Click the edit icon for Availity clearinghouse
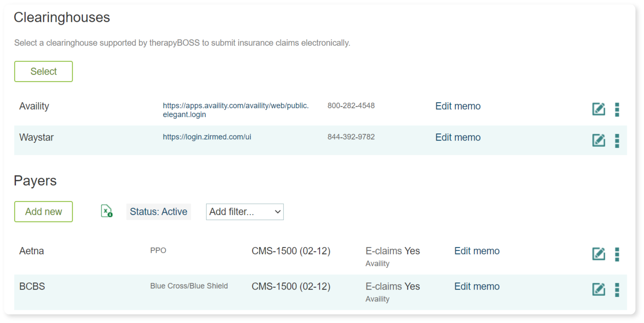This screenshot has width=644, height=323. click(598, 109)
